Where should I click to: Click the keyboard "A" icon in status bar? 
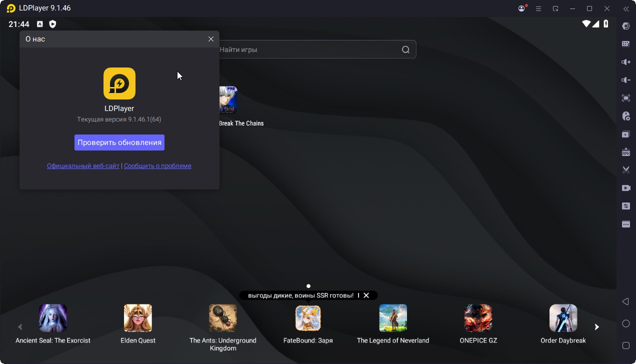40,24
